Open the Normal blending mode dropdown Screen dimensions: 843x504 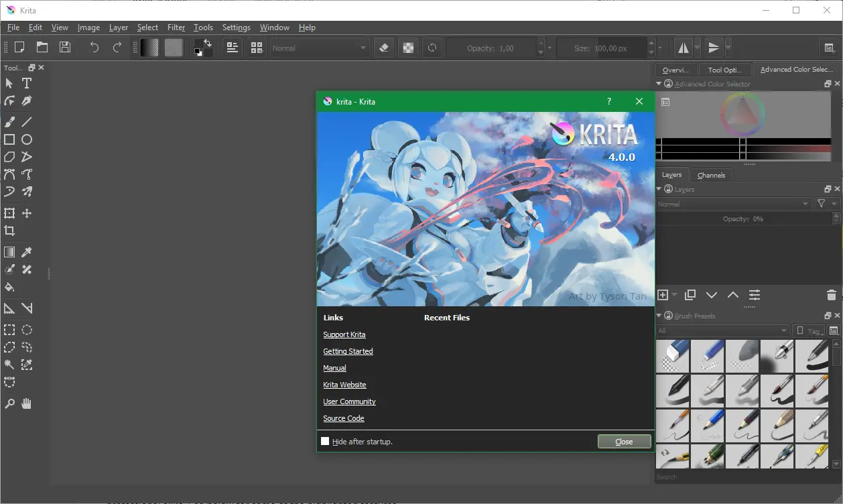tap(320, 48)
